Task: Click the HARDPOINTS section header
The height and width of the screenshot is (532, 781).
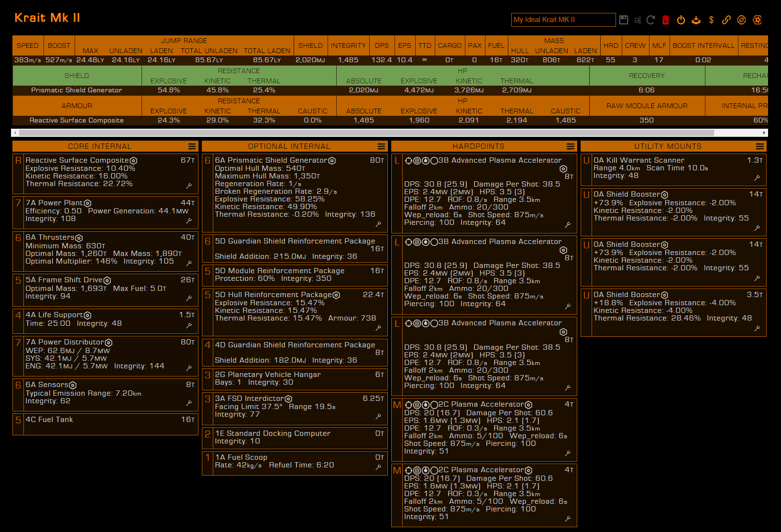Action: (484, 146)
